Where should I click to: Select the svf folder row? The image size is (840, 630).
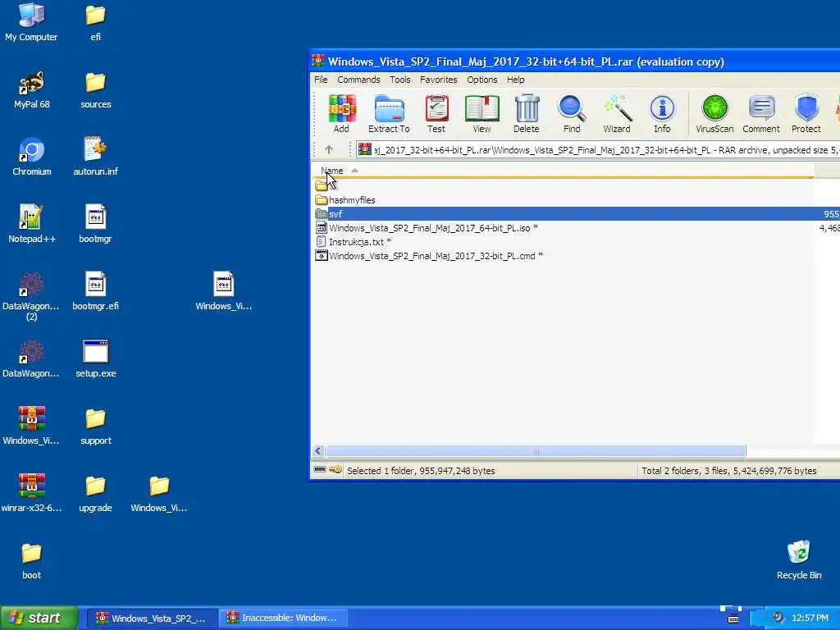pyautogui.click(x=576, y=214)
